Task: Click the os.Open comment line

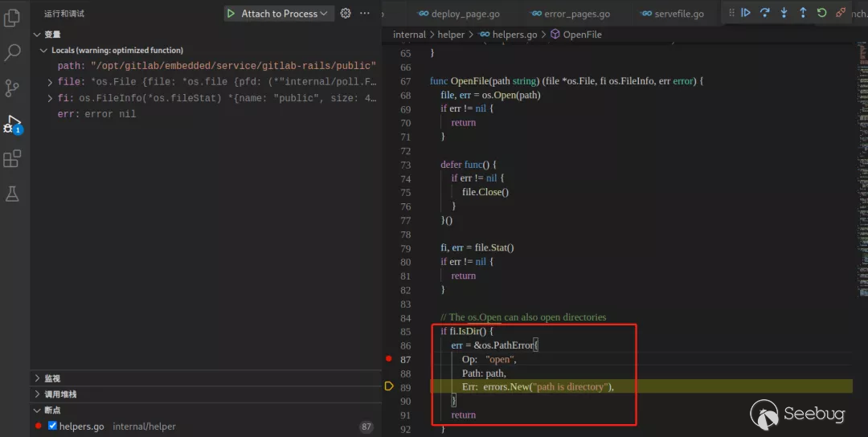Action: pos(523,317)
